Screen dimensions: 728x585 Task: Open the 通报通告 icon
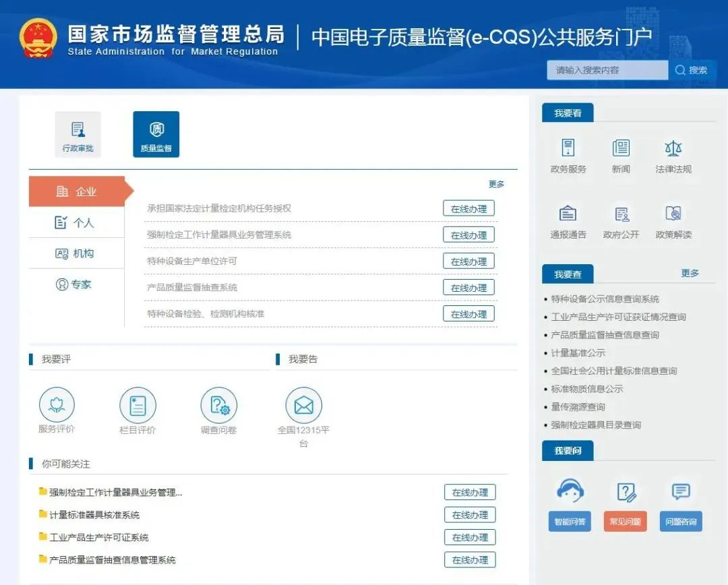tap(568, 214)
